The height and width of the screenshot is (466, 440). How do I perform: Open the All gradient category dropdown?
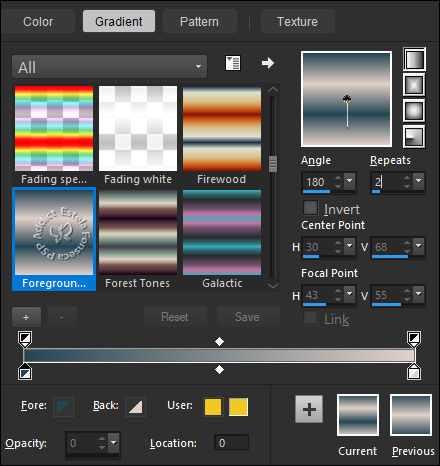[x=109, y=67]
